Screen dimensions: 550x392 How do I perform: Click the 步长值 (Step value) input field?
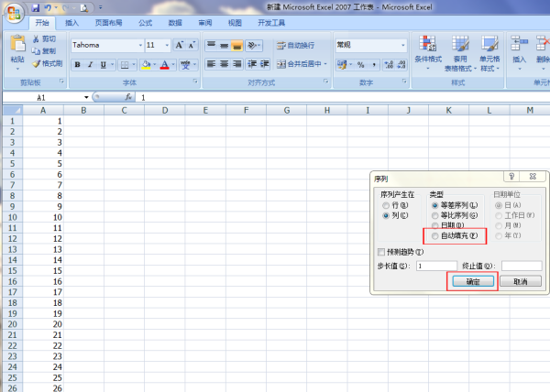click(436, 266)
